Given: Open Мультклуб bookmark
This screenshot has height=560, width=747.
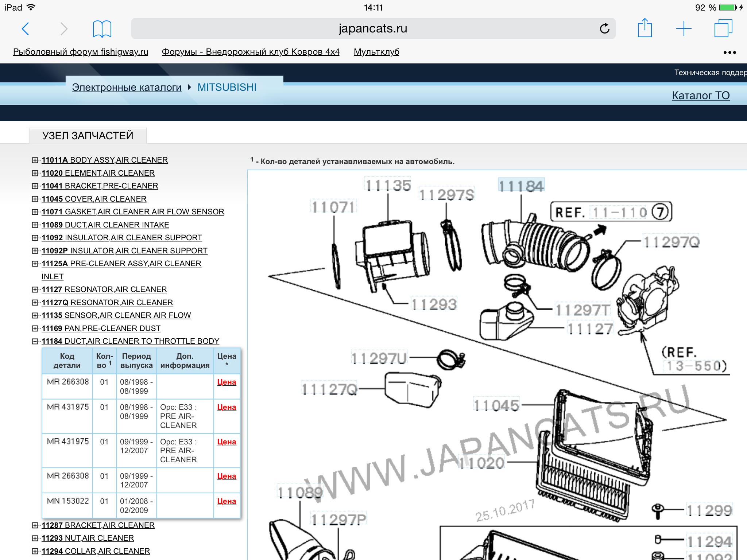Looking at the screenshot, I should coord(376,52).
